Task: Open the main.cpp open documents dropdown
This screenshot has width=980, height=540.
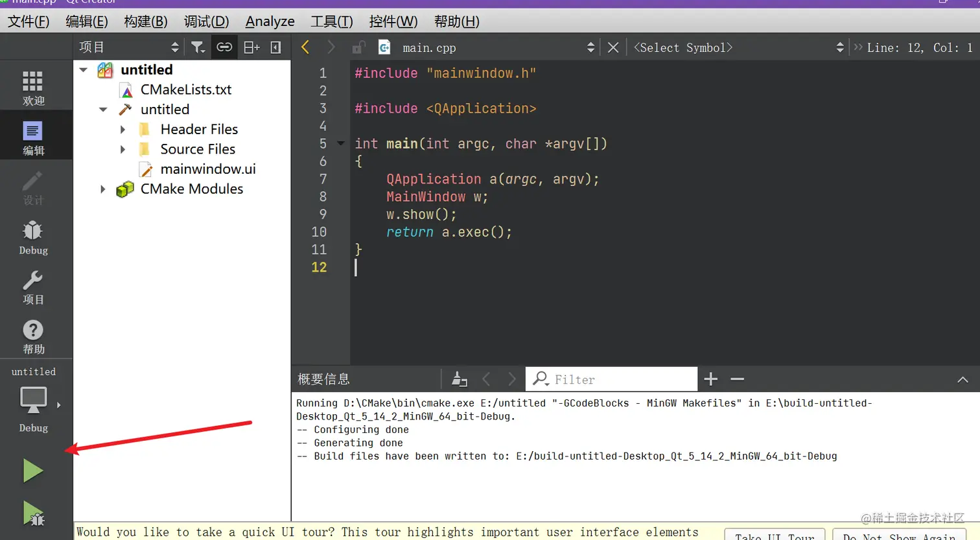Action: tap(498, 47)
